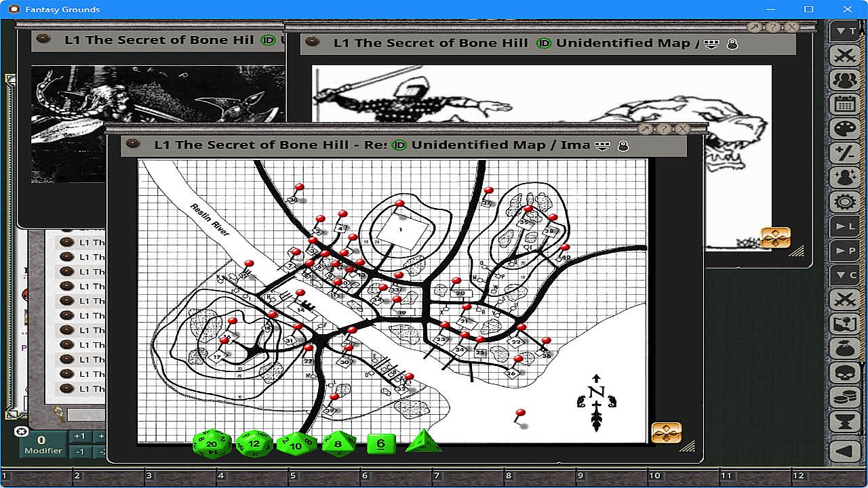Pick the green d20 die

212,443
